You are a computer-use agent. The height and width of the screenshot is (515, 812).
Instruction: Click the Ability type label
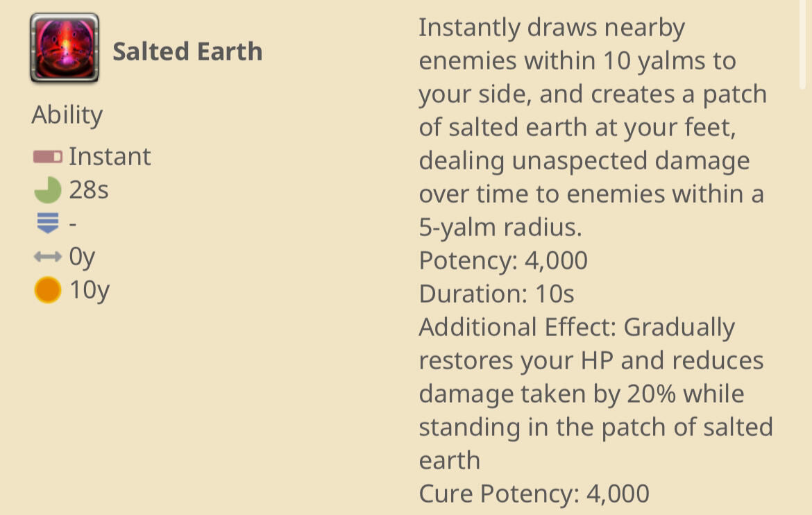click(x=67, y=115)
